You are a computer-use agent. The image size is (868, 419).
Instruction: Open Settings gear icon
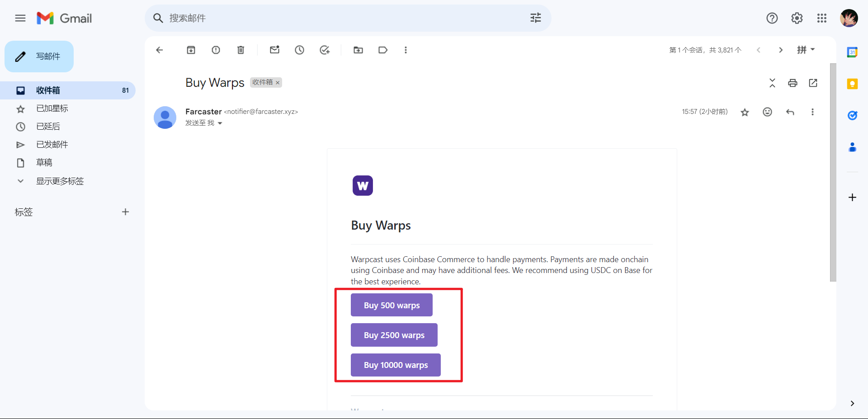(797, 18)
